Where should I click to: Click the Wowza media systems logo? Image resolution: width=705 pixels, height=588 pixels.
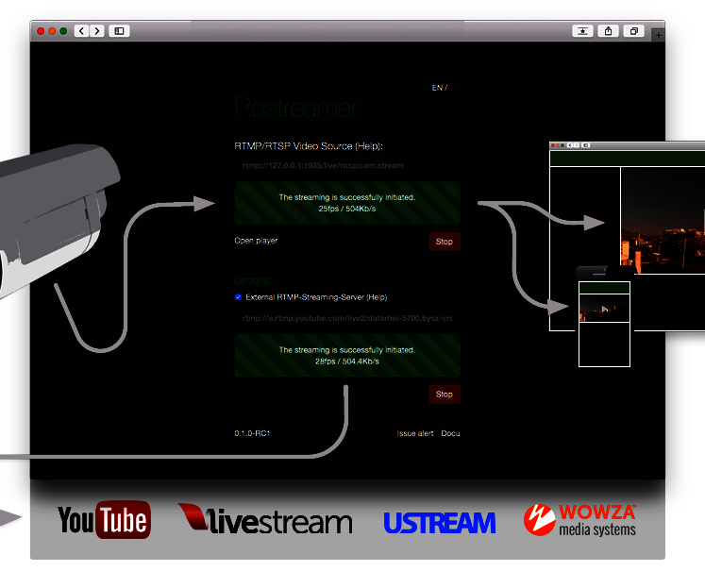[x=579, y=520]
